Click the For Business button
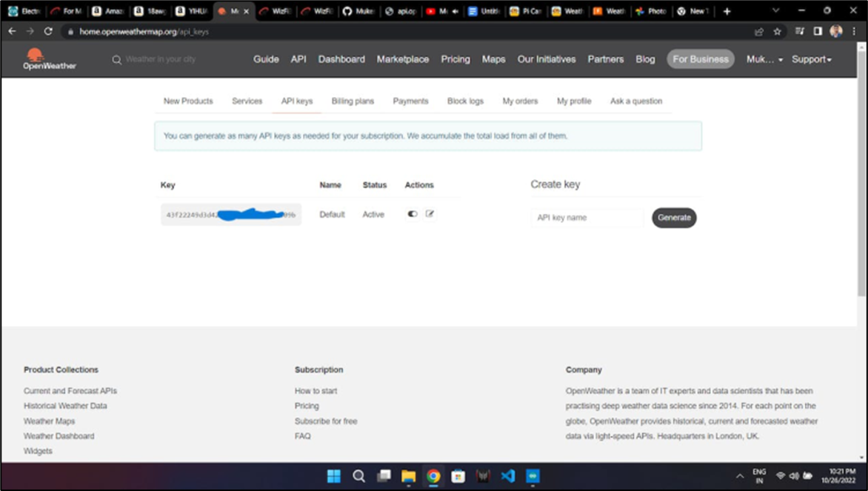Viewport: 868px width, 491px height. coord(701,59)
